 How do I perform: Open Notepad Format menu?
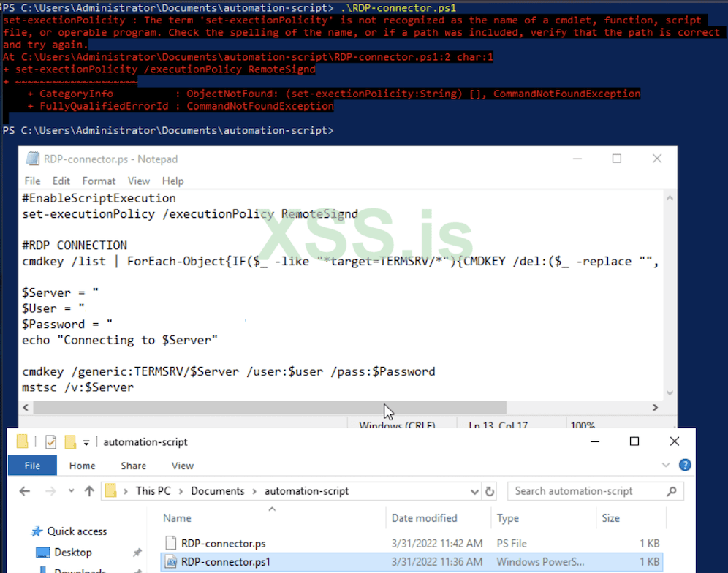(x=99, y=181)
